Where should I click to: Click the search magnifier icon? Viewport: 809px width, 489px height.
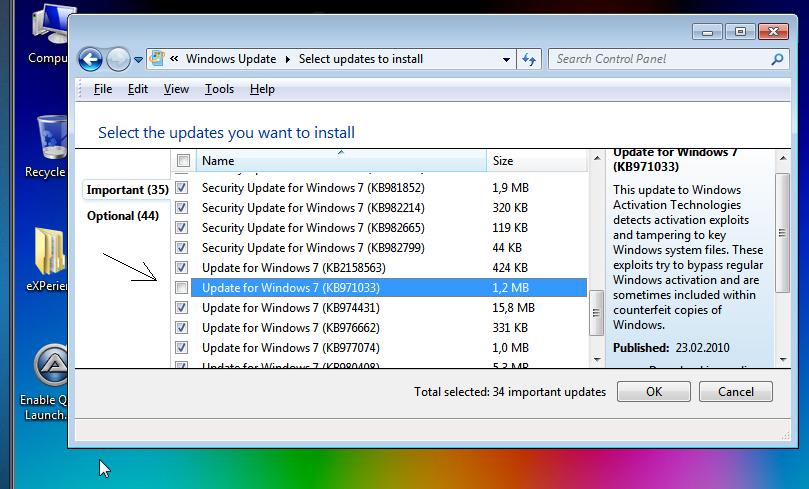[777, 59]
